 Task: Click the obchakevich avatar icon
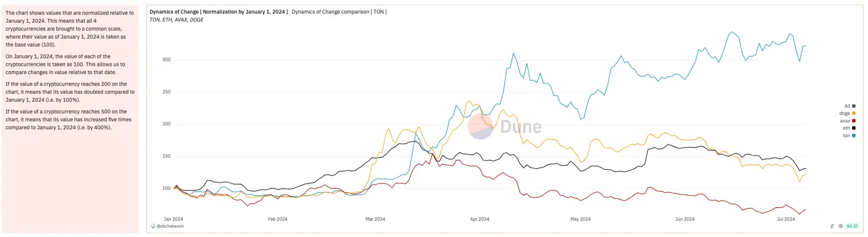(x=153, y=226)
